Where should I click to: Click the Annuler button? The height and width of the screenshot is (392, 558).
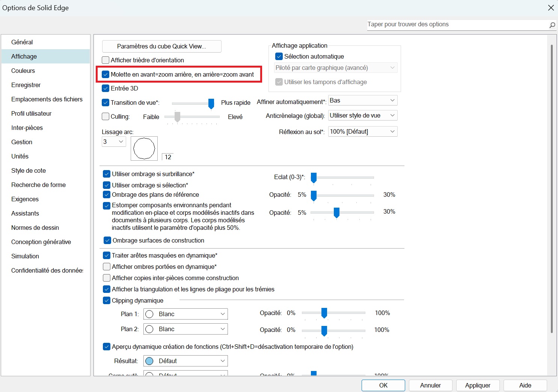[431, 385]
